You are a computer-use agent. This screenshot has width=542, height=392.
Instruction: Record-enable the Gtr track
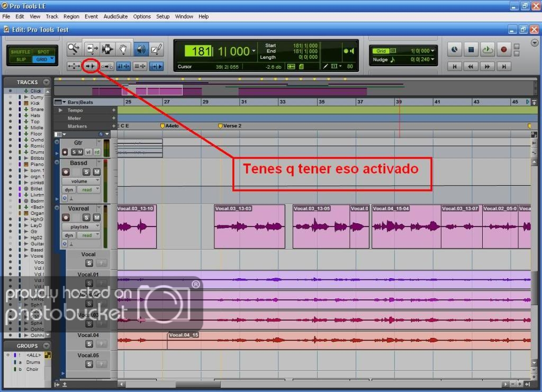click(65, 152)
